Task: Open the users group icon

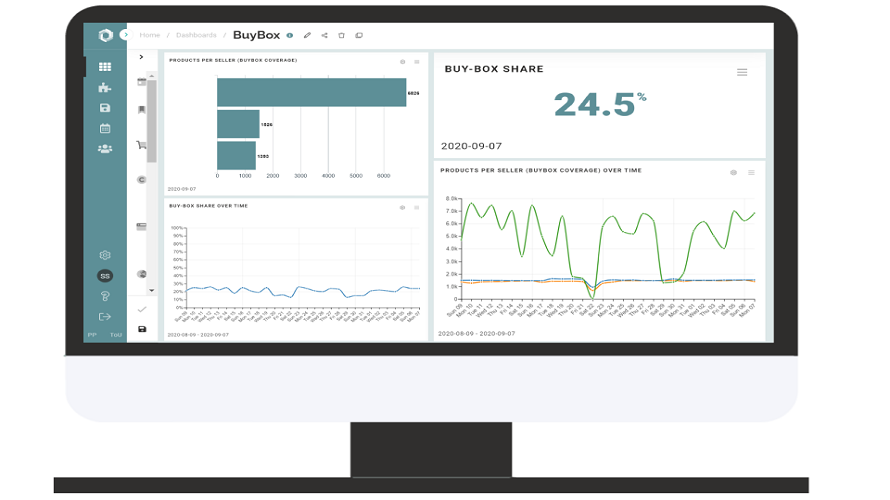Action: tap(105, 149)
